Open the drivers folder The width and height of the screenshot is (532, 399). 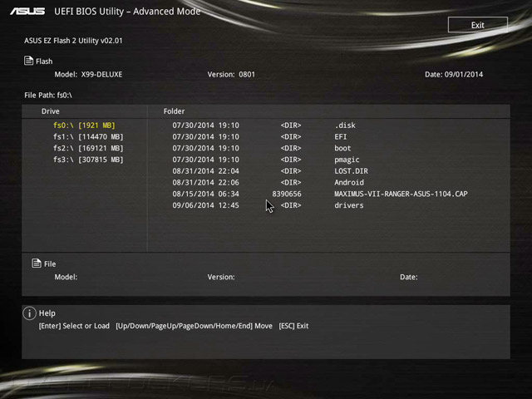click(x=349, y=205)
